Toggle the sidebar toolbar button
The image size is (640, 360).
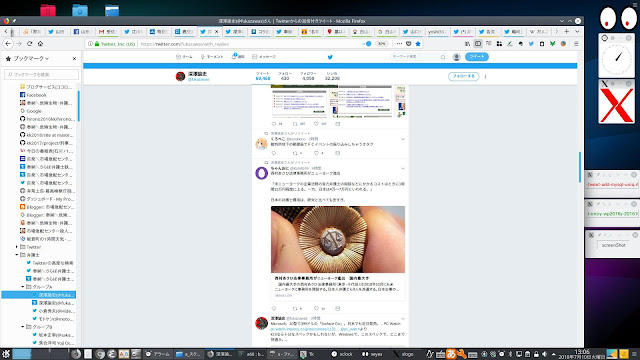478,44
